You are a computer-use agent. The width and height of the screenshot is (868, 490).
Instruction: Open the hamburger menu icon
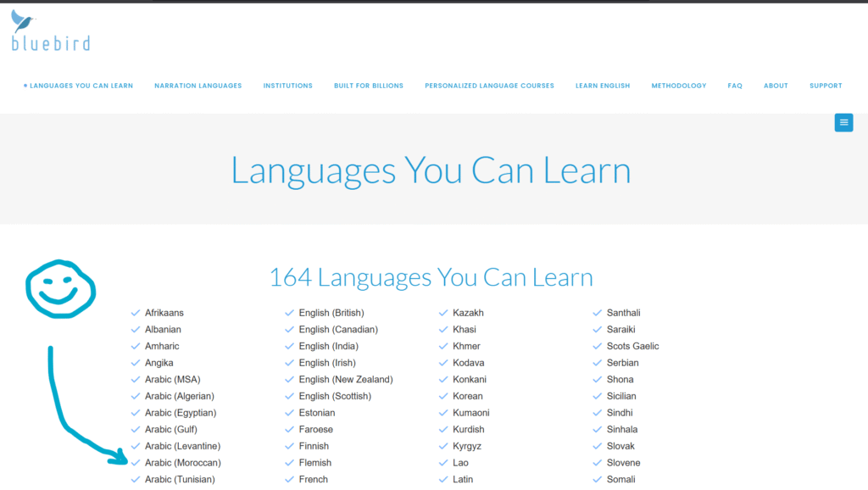click(x=843, y=122)
